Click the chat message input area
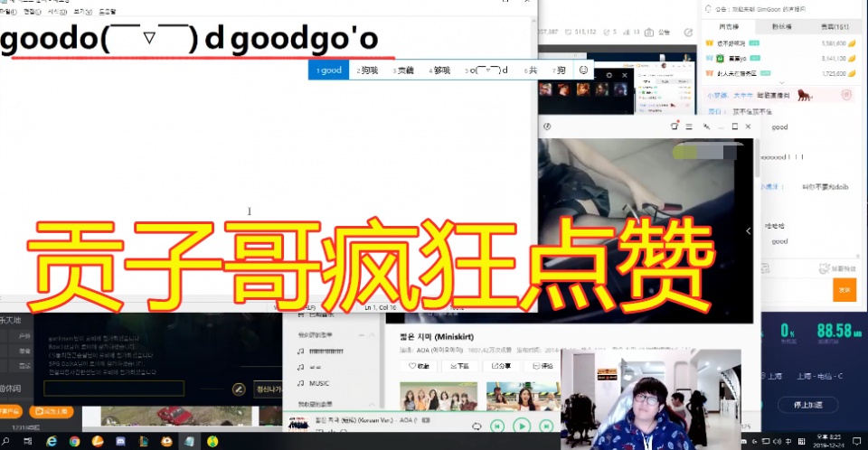The width and height of the screenshot is (868, 450). (796, 291)
